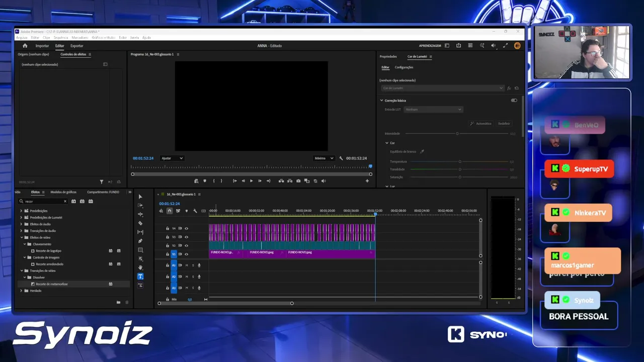
Task: Play the sequence in Program Monitor
Action: pyautogui.click(x=252, y=181)
